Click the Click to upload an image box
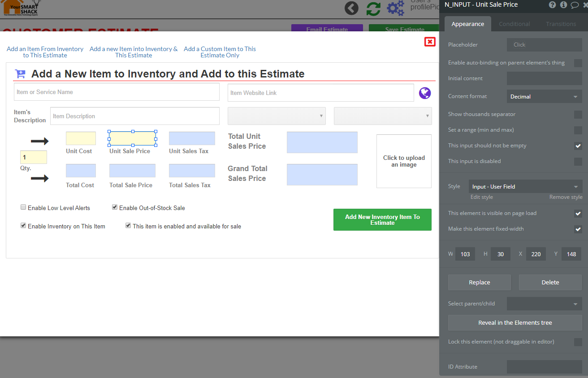This screenshot has height=378, width=588. click(404, 161)
